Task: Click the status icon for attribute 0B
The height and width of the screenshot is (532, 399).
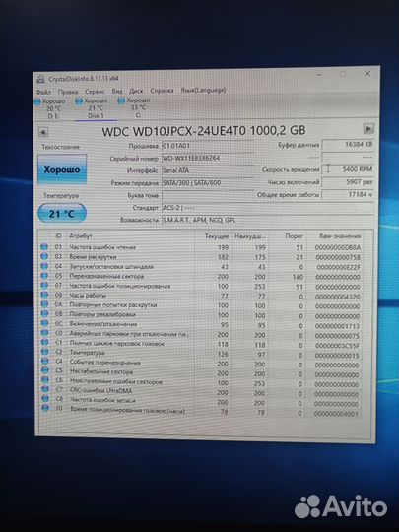Action: click(44, 314)
